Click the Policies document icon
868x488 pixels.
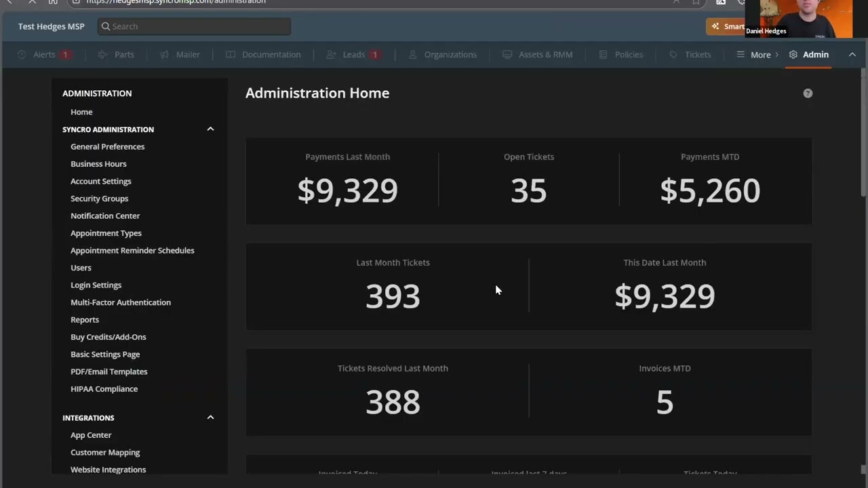click(x=603, y=54)
